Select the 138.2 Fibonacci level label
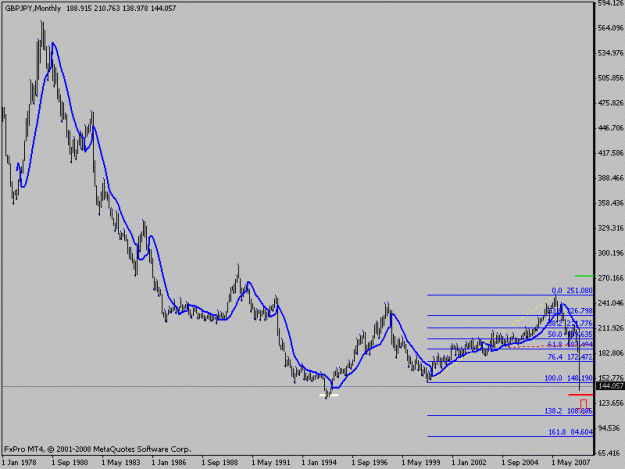 point(568,411)
